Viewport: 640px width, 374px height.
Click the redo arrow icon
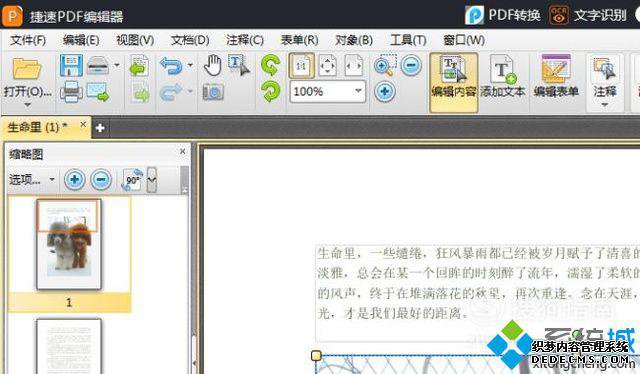pyautogui.click(x=171, y=92)
